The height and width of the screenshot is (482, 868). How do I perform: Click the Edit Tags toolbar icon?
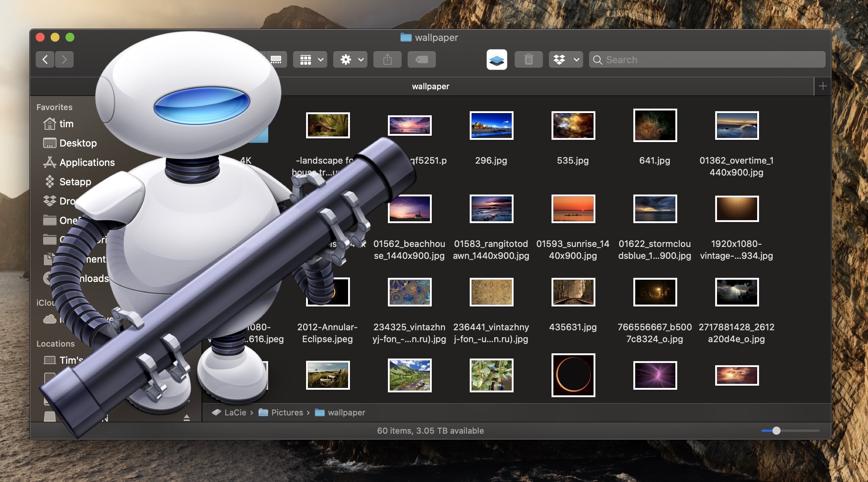click(x=421, y=60)
